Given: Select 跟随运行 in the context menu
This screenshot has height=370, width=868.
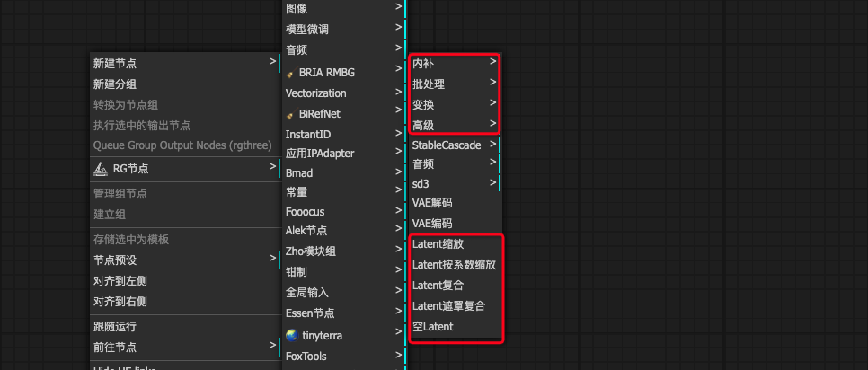Looking at the screenshot, I should (185, 327).
